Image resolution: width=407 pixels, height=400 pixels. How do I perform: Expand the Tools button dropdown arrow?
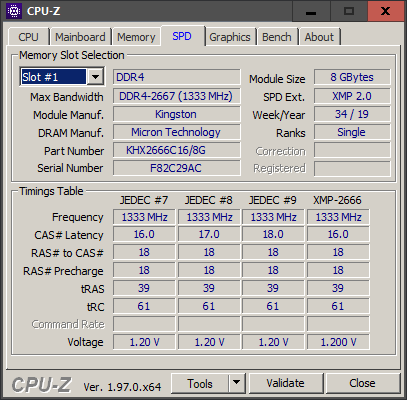pyautogui.click(x=237, y=383)
